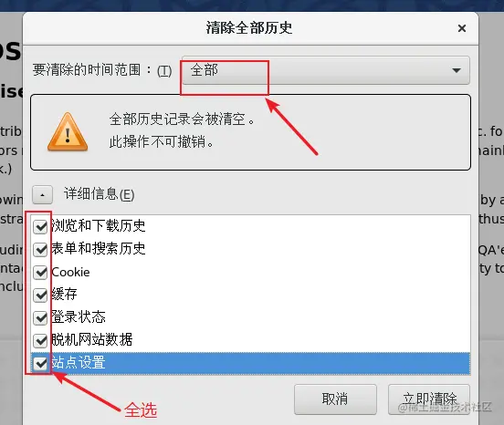Click the 全部历史记录会被清空 warning text
The image size is (504, 425).
pyautogui.click(x=182, y=119)
